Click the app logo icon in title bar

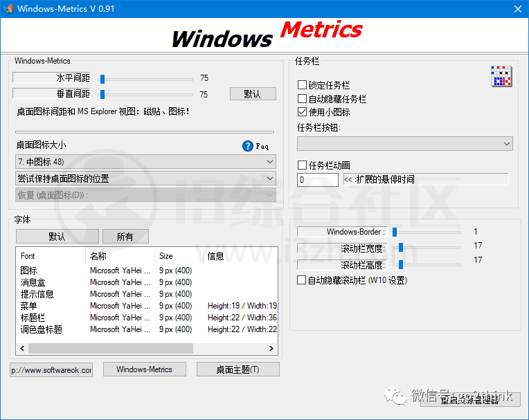click(8, 8)
